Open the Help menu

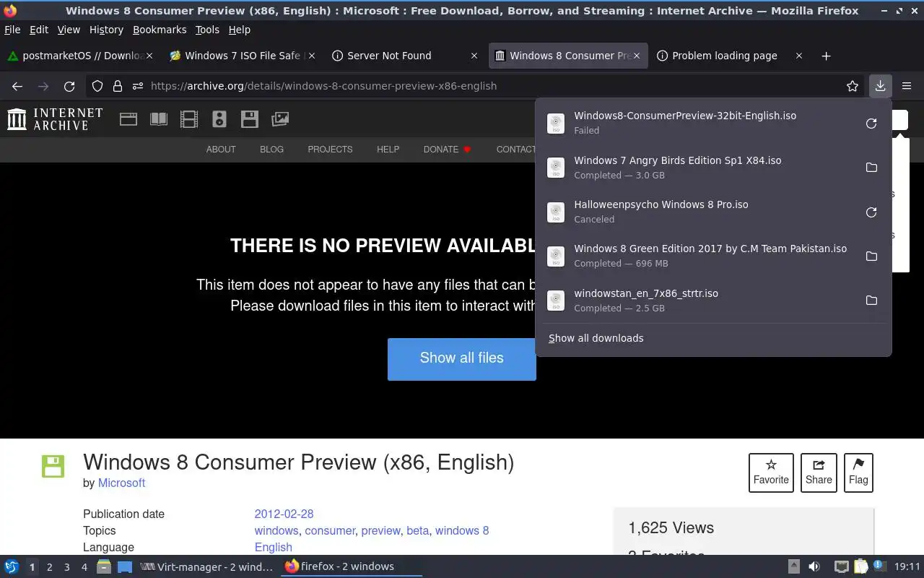tap(240, 30)
